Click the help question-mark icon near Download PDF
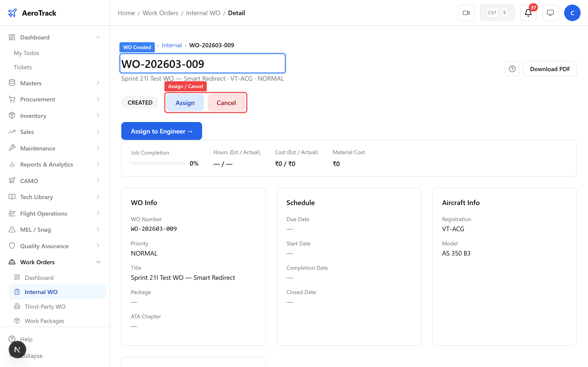588x367 pixels. tap(512, 69)
